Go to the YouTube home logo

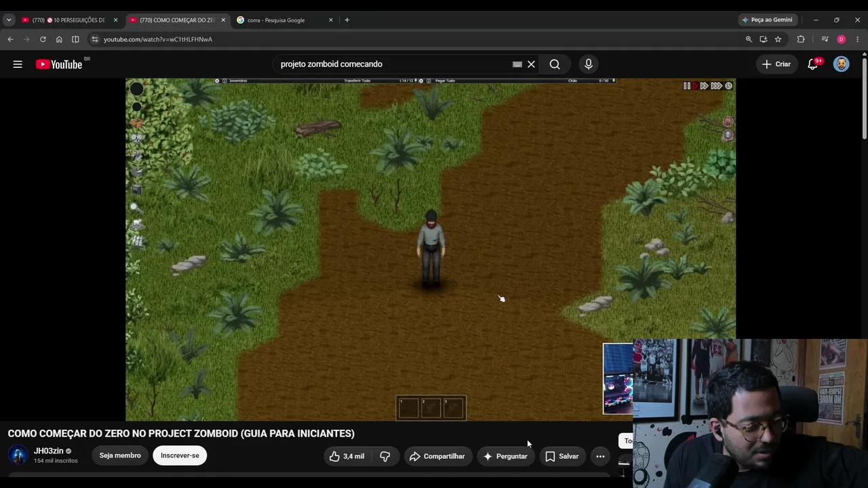59,64
